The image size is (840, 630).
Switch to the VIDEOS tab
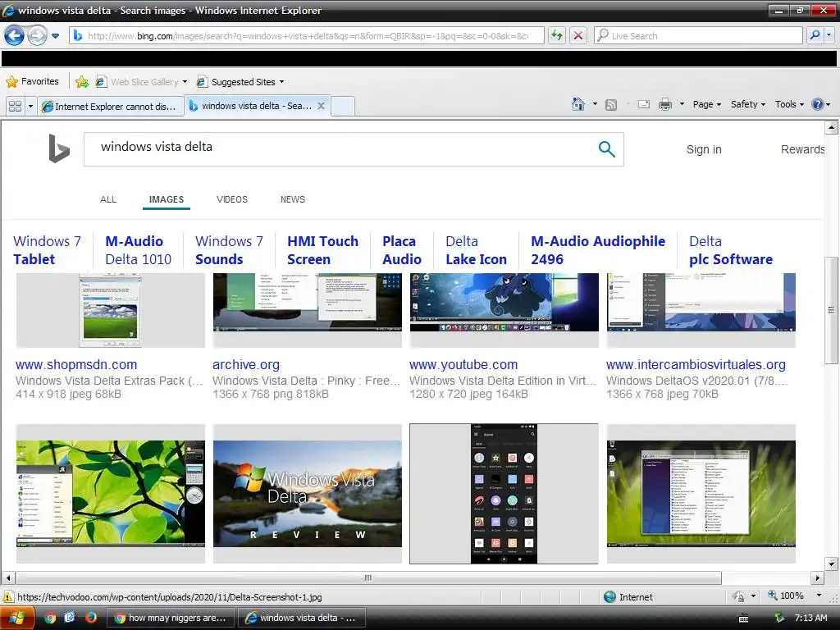tap(232, 199)
